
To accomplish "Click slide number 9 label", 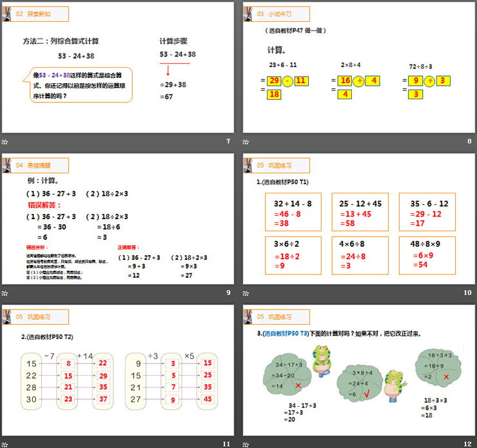I will pos(228,293).
